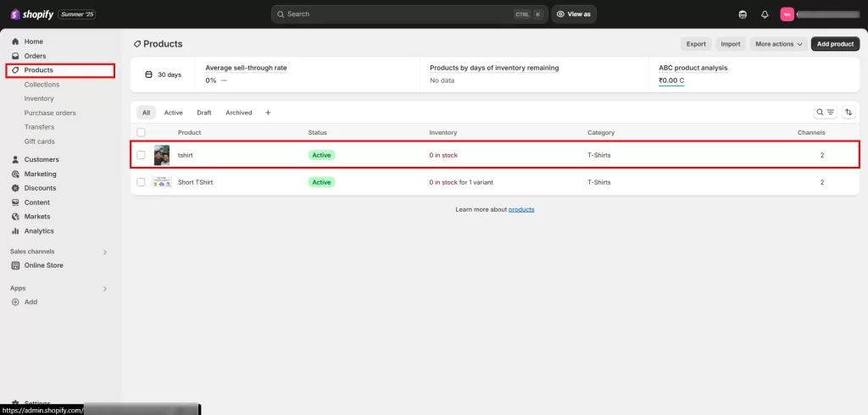This screenshot has width=868, height=415.
Task: Tick the Short TShirt checkbox
Action: click(142, 182)
